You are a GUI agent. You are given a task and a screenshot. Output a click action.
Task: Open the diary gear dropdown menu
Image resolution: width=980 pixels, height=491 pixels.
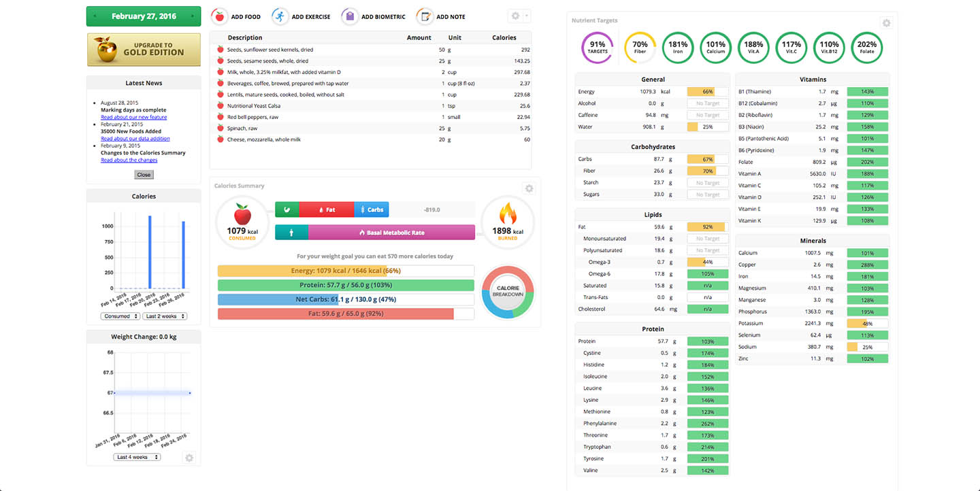[x=519, y=16]
